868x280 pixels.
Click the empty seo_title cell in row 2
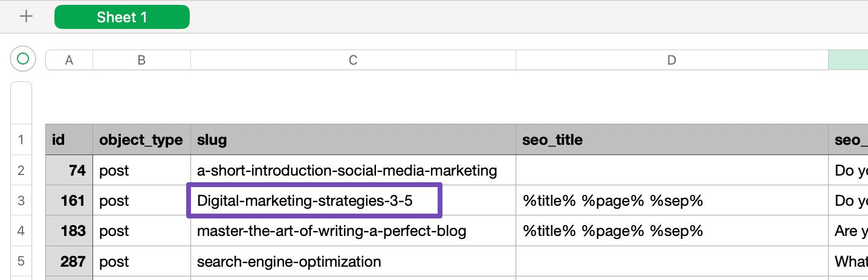click(671, 171)
